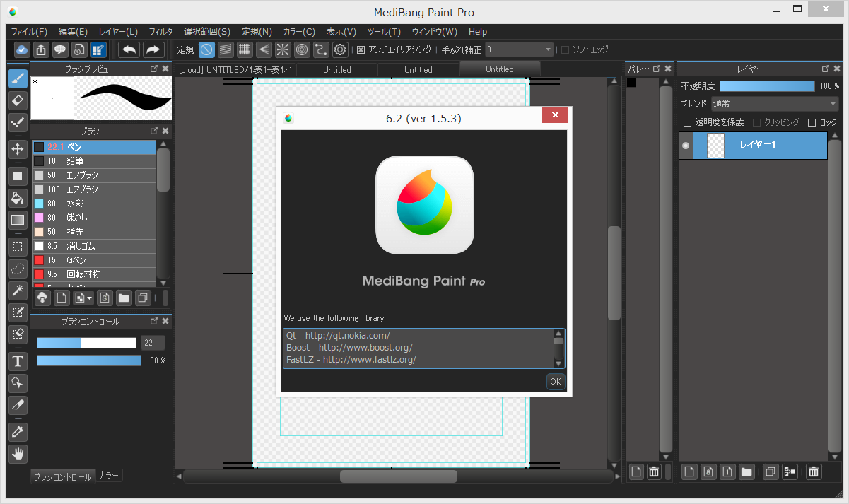Create a new layer in the Layers panel
The height and width of the screenshot is (504, 849).
689,471
